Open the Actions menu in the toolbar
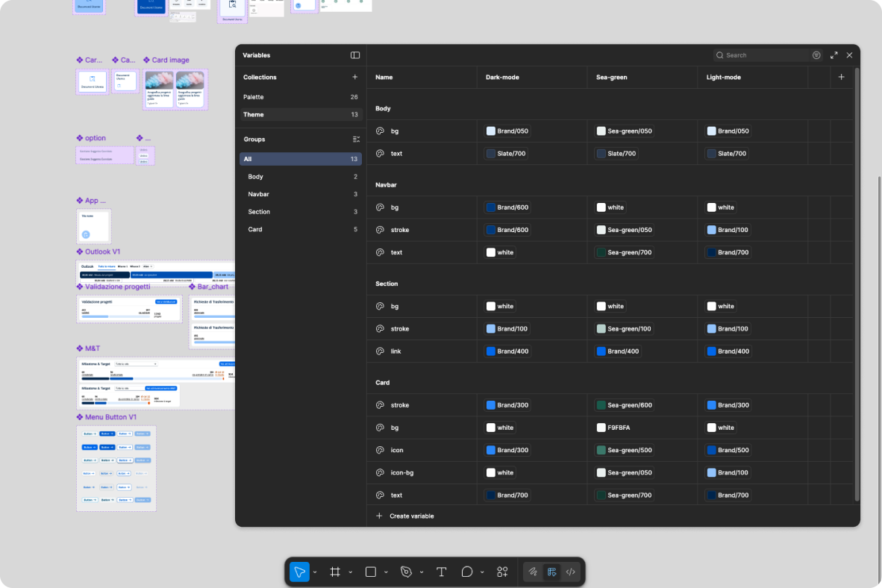Viewport: 882px width, 588px height. (502, 572)
